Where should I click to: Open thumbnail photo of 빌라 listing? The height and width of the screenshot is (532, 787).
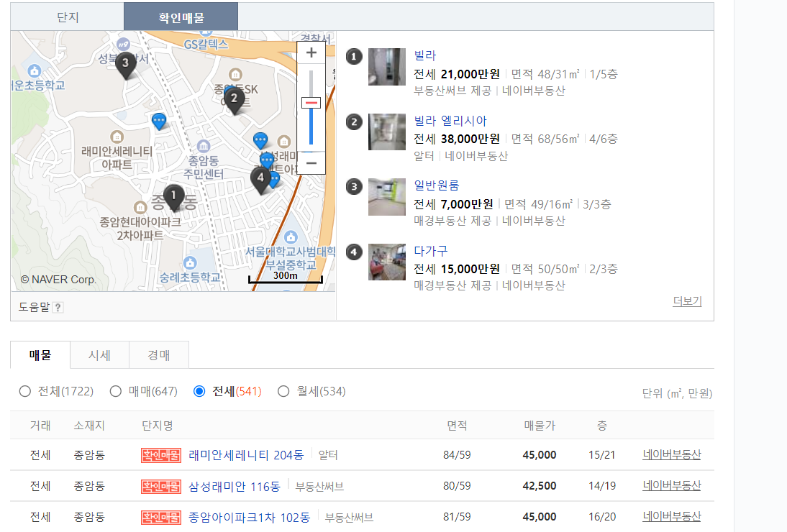click(387, 67)
